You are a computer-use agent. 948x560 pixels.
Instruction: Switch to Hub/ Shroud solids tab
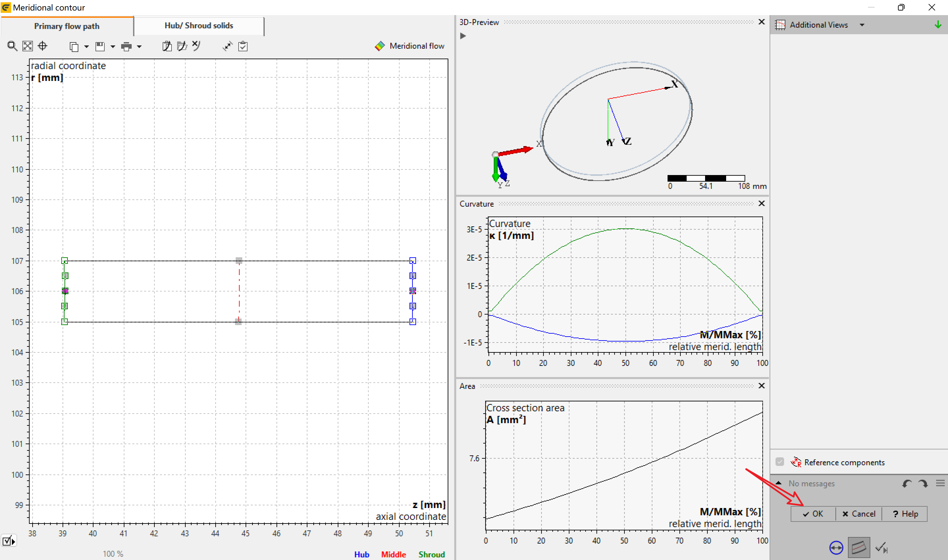tap(199, 26)
